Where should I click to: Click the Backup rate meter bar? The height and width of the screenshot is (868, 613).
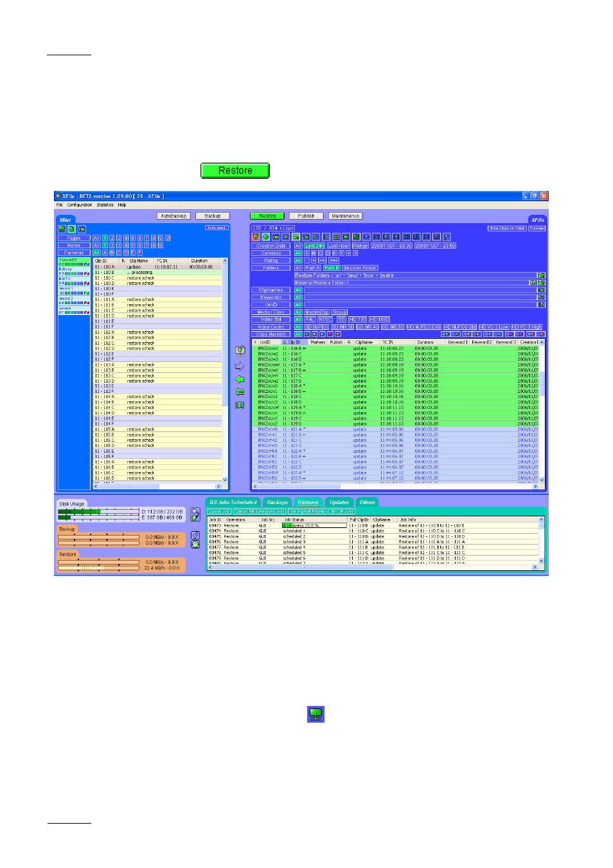pos(98,537)
